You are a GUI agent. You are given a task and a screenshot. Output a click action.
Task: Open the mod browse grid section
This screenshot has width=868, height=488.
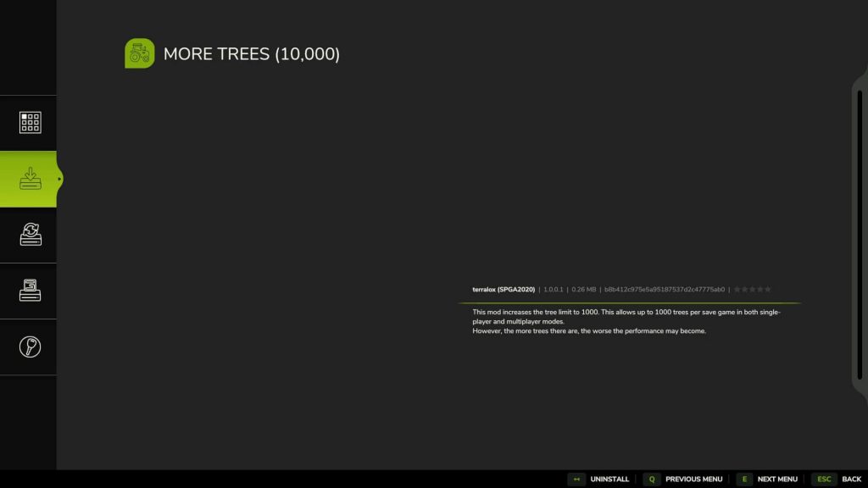tap(30, 122)
